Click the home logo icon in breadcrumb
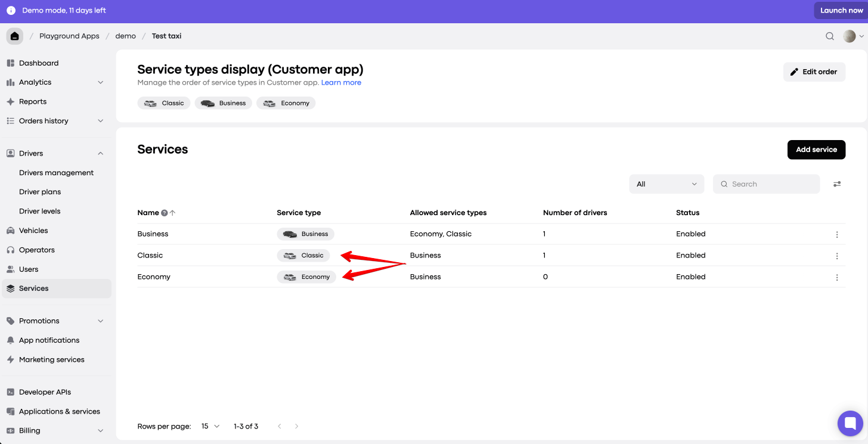The width and height of the screenshot is (868, 444). coord(15,36)
